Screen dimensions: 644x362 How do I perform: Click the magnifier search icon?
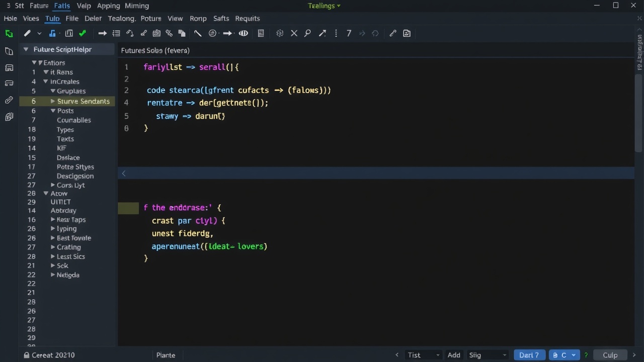click(x=307, y=33)
